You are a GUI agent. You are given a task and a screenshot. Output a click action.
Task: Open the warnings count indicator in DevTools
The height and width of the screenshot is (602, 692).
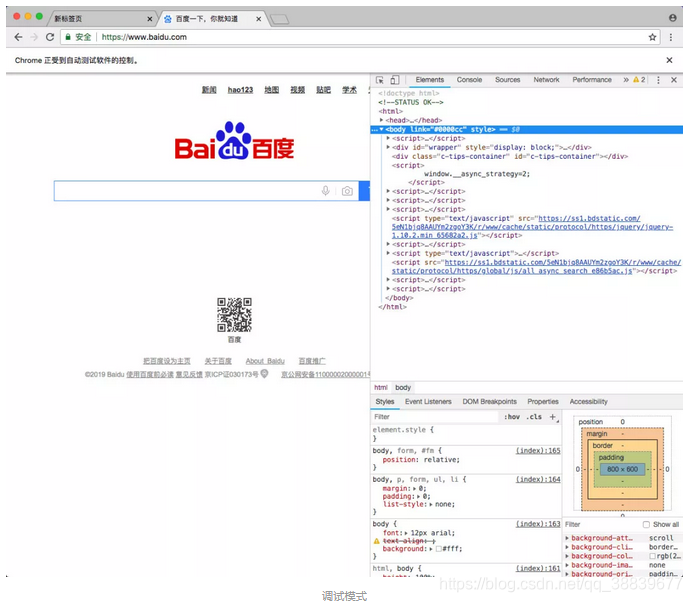639,80
